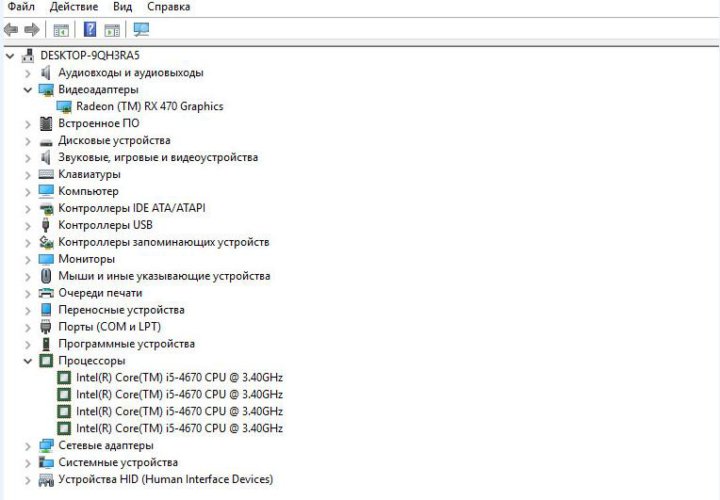Click the Back arrow toolbar icon

coord(11,30)
